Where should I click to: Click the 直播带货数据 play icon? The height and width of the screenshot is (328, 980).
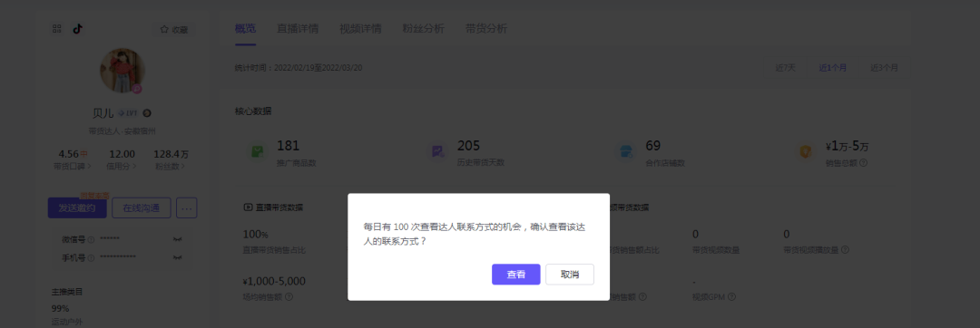248,207
